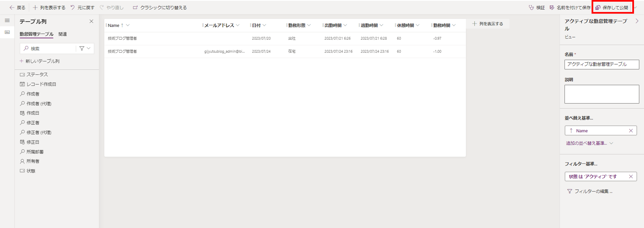Screen dimensions: 644x228
Task: Remove the Name sort criterion
Action: click(x=631, y=131)
